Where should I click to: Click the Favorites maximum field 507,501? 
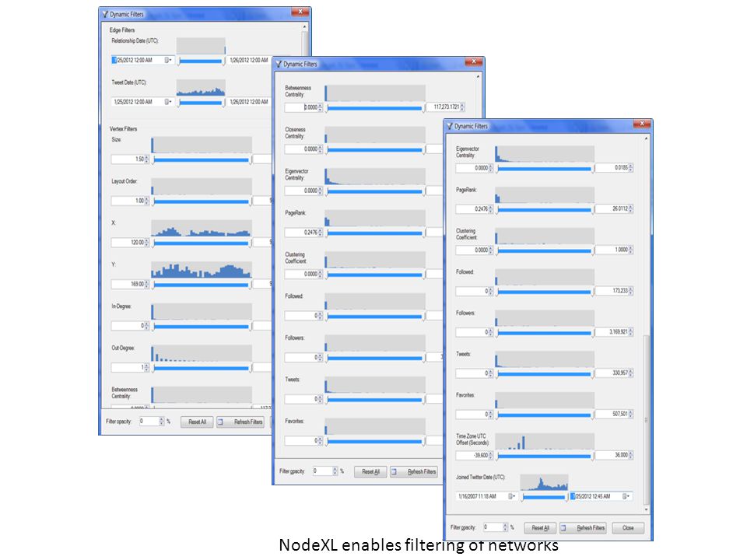pyautogui.click(x=612, y=414)
